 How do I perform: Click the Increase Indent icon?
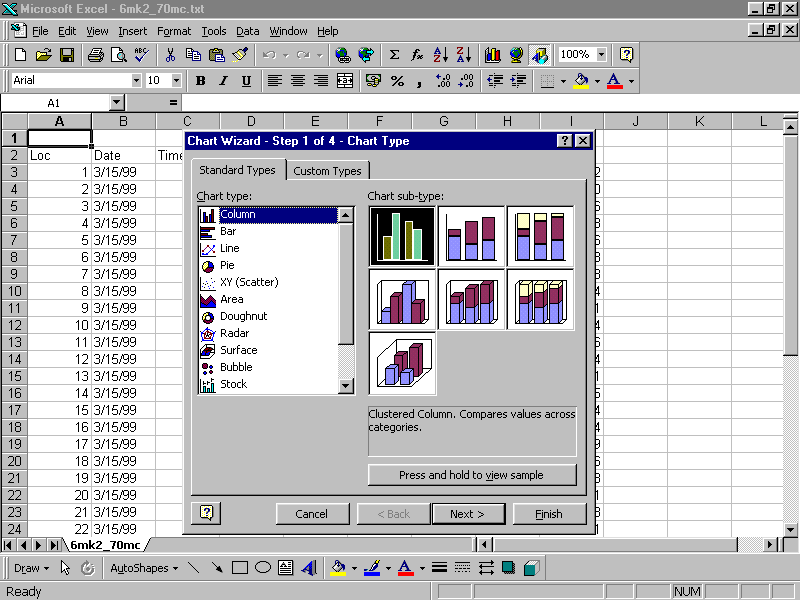click(518, 81)
